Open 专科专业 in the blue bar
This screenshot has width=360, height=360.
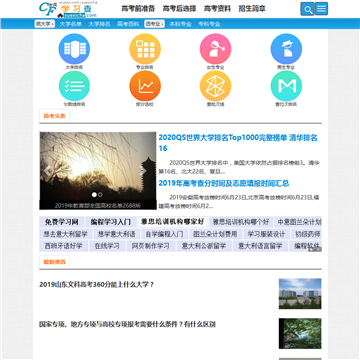pos(209,24)
